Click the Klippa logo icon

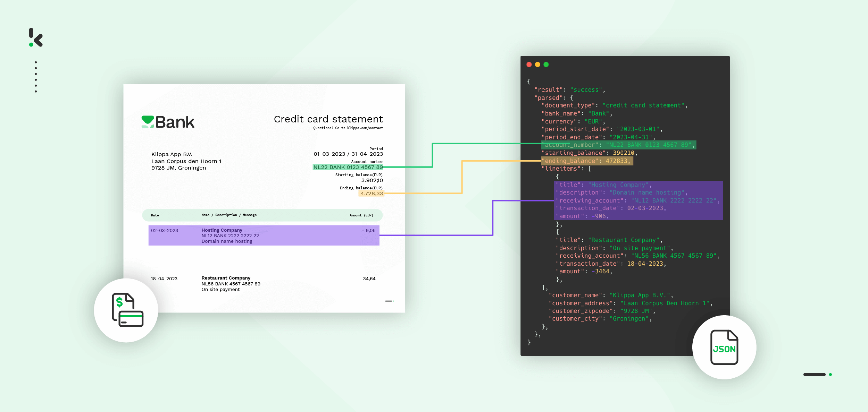coord(36,37)
